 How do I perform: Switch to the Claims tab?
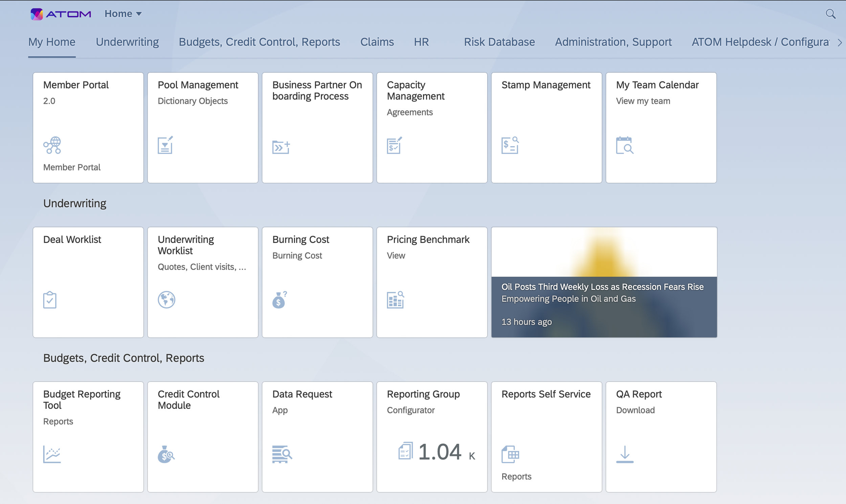(377, 42)
